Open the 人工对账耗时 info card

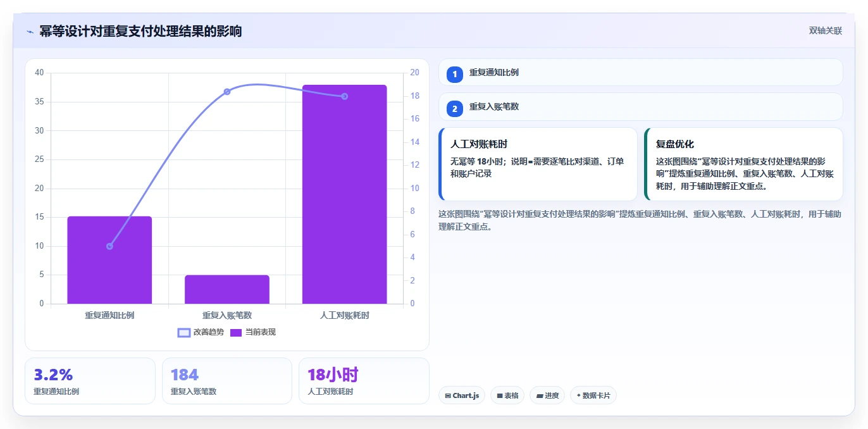[538, 164]
